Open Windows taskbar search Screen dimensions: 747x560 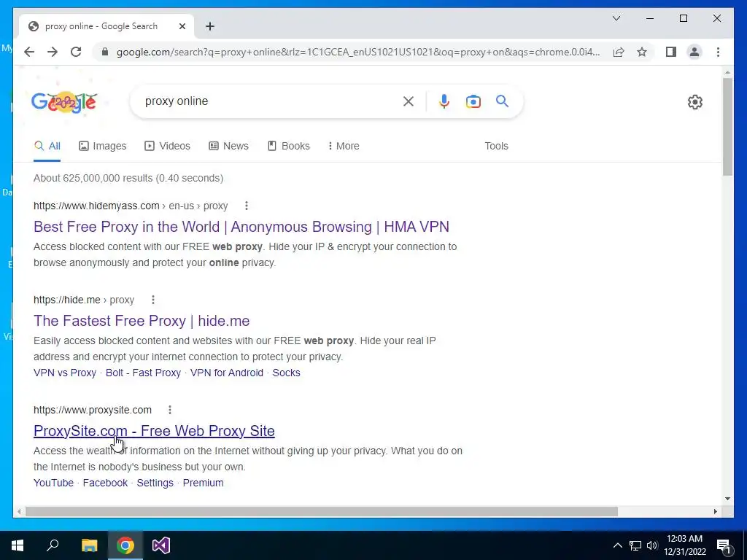coord(53,545)
